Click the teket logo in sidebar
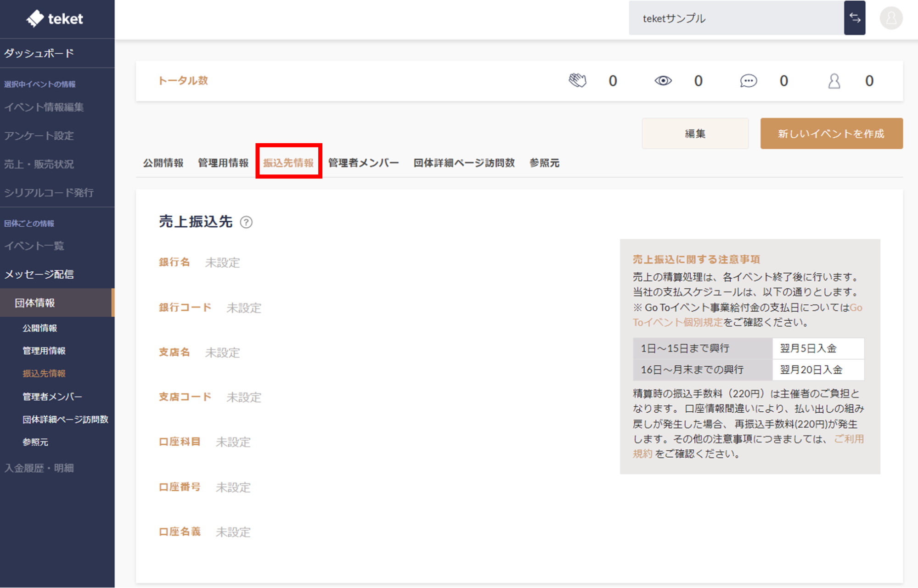The height and width of the screenshot is (588, 918). (55, 18)
